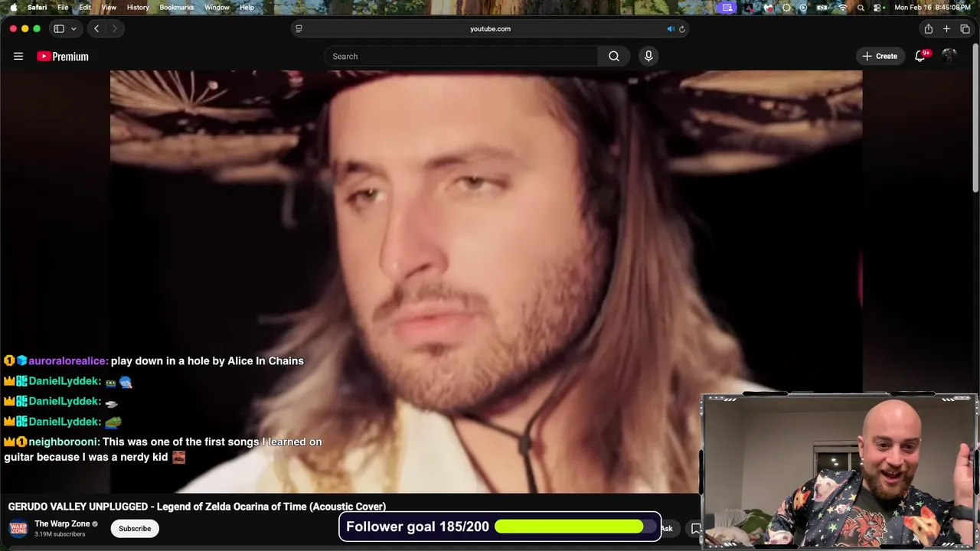Go back to previous page in Safari
Screen dimensions: 980x551
[x=96, y=28]
